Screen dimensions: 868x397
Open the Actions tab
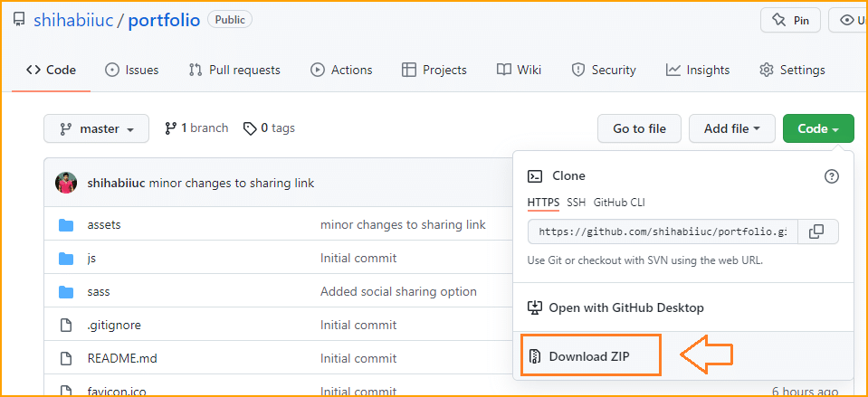(341, 71)
